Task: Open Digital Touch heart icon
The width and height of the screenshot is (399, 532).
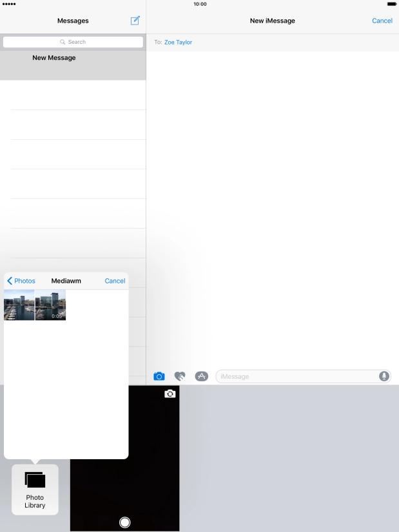Action: pyautogui.click(x=180, y=376)
